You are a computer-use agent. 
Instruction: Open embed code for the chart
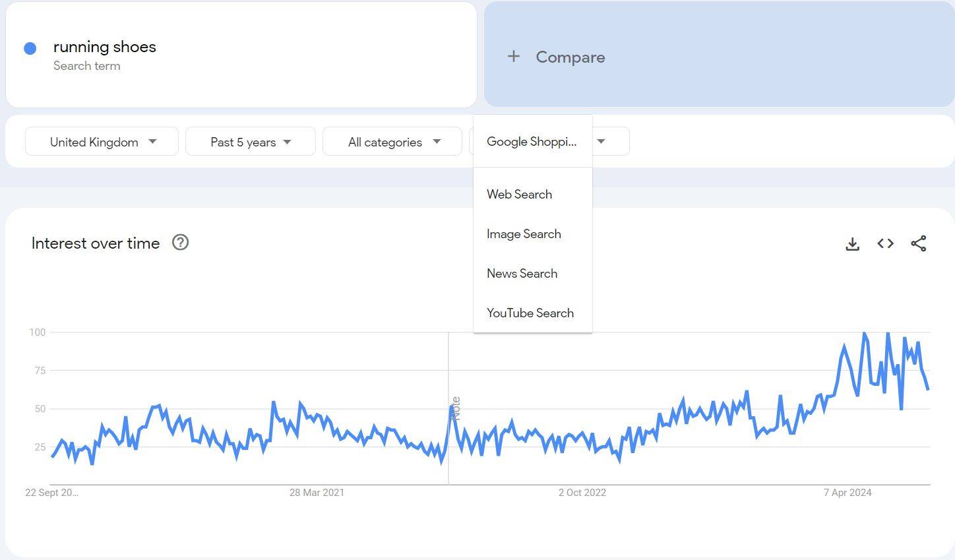(885, 243)
